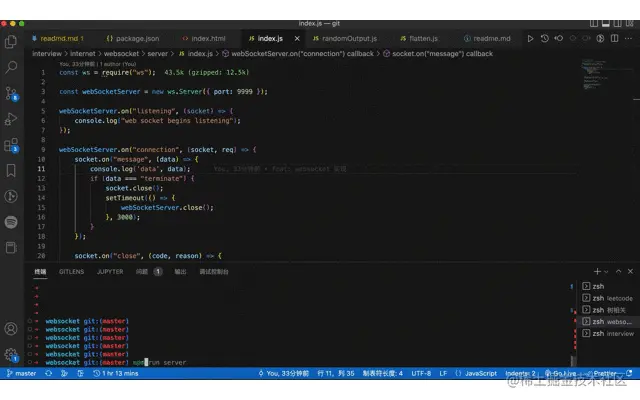This screenshot has width=640, height=400.
Task: Switch to the output panel tab
Action: click(180, 271)
